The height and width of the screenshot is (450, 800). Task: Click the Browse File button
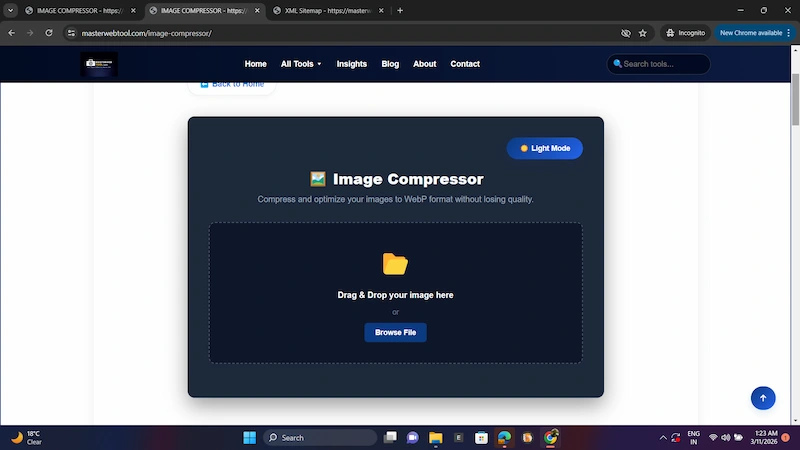[x=395, y=332]
